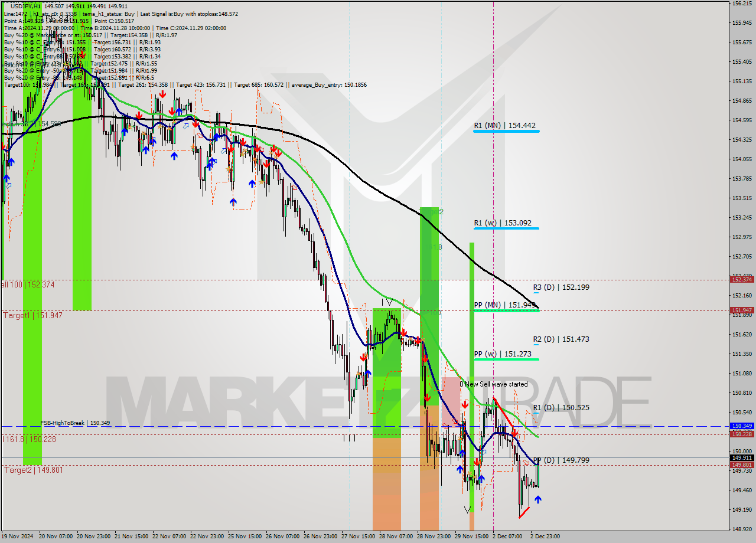Screen dimensions: 756x543
Task: Click the R3 (D) | 152.199 pivot label
Action: pos(561,287)
